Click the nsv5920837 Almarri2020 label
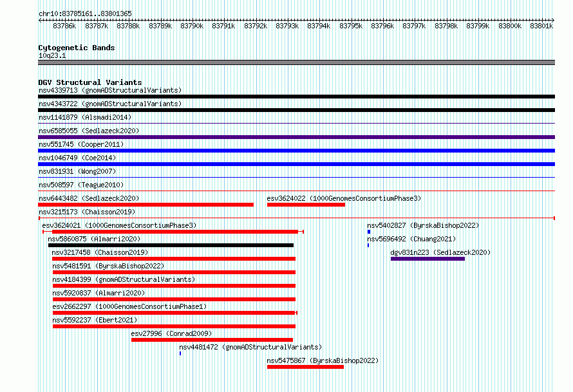Viewport: 573px width, 392px height. point(99,293)
